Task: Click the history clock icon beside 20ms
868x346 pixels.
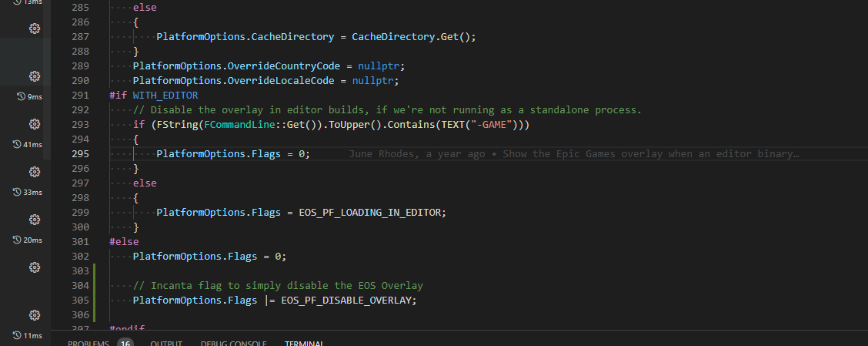Action: coord(17,240)
